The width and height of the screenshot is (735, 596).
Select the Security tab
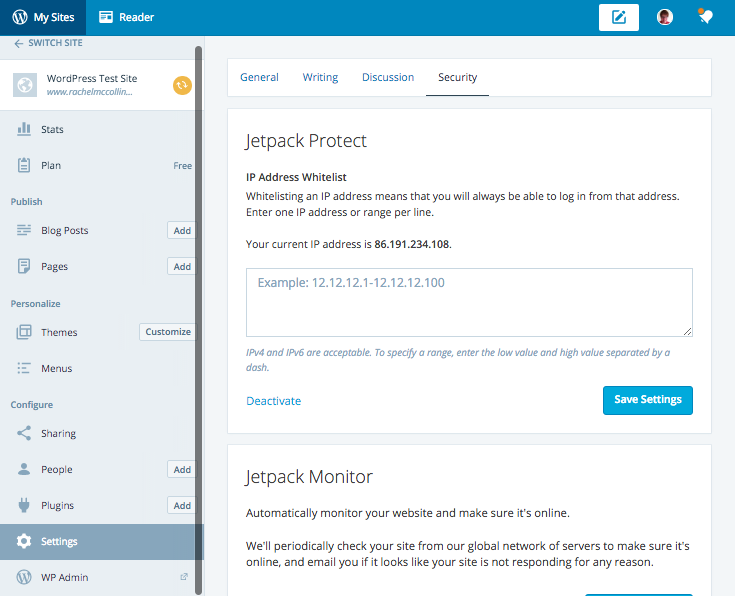[x=458, y=77]
